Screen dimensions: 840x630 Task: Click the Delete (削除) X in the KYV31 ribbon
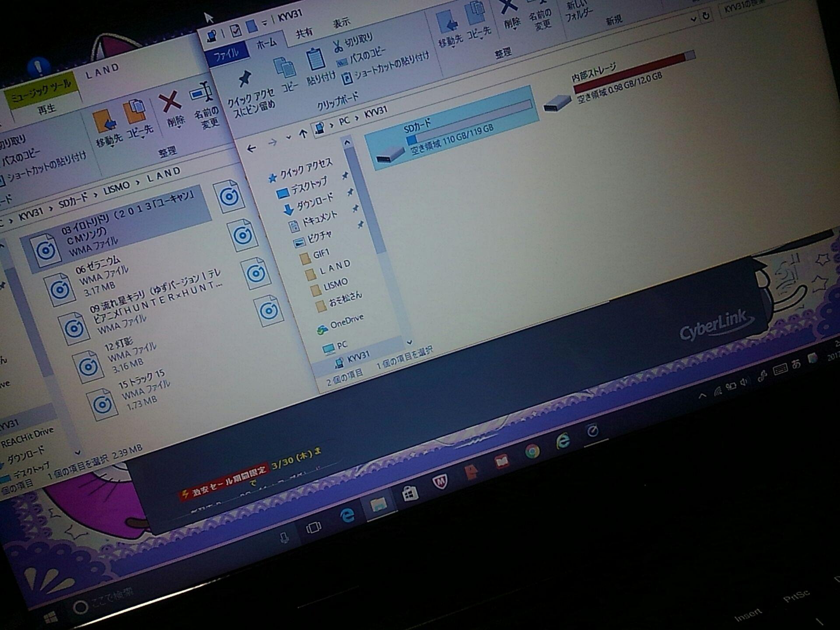pyautogui.click(x=509, y=14)
